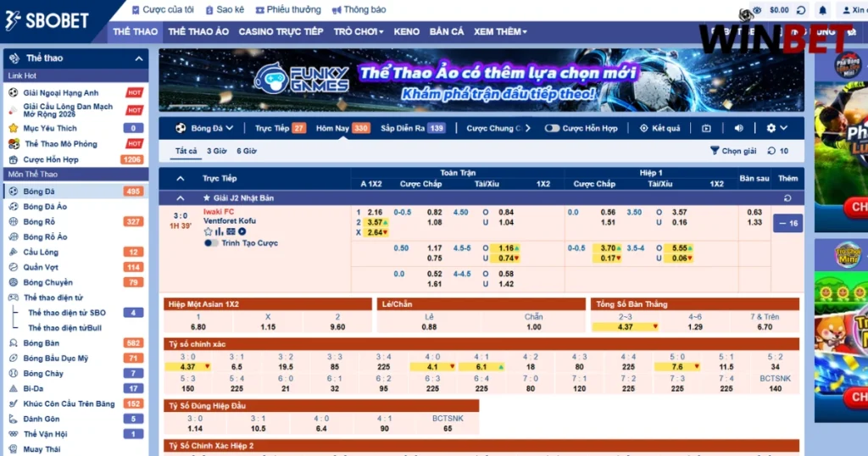Expand the TRÒ CHƠI dropdown menu
The height and width of the screenshot is (456, 868).
(x=359, y=31)
